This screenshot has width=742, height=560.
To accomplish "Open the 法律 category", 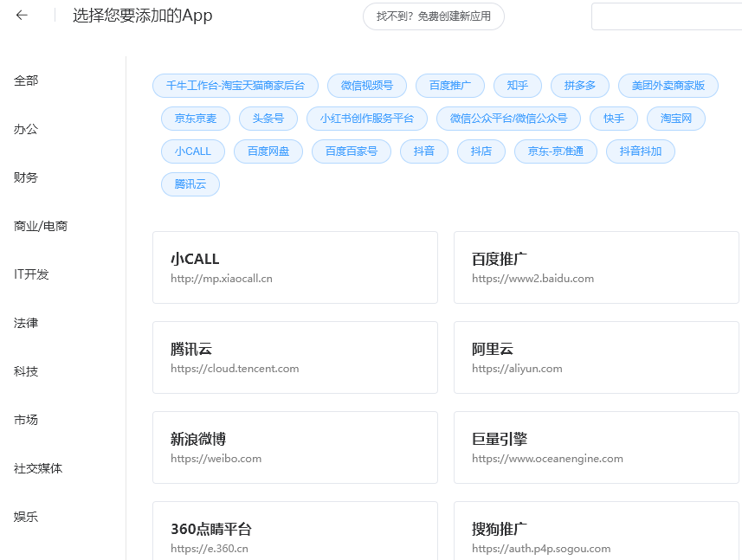I will 26,323.
